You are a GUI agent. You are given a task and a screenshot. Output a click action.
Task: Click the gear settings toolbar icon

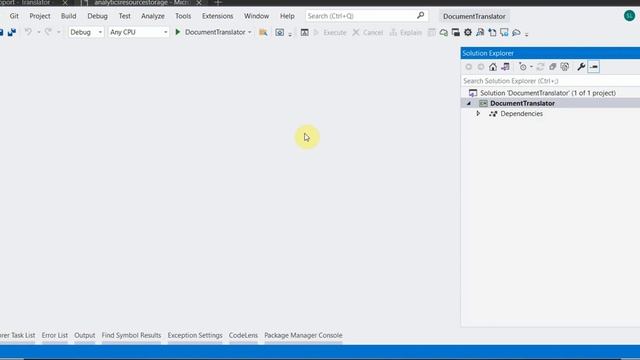click(468, 32)
